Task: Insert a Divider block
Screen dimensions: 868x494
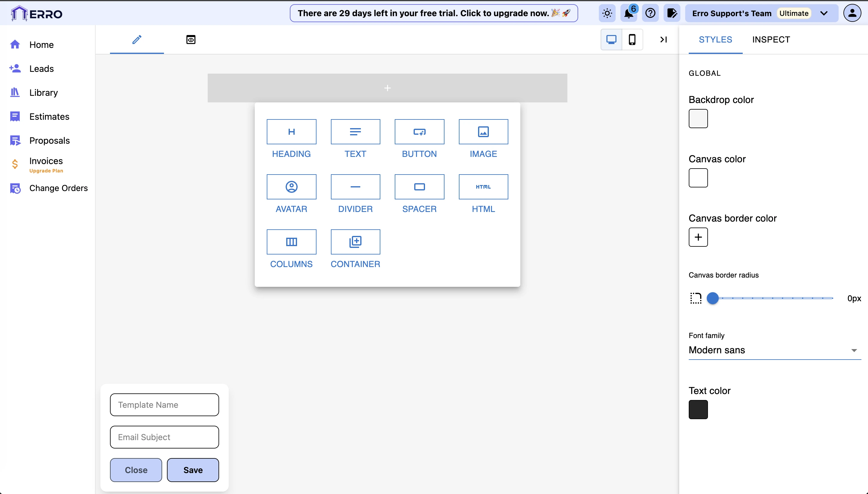Action: (x=355, y=187)
